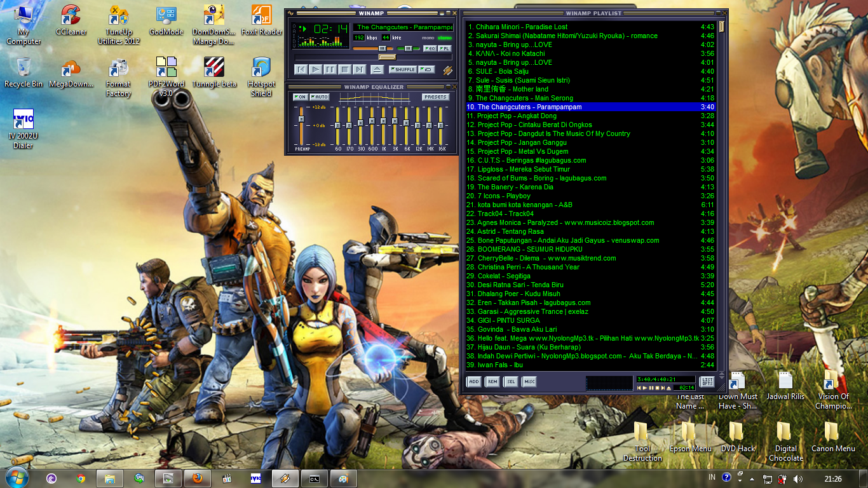Select track 10 The Changcuters - Parampampam
The height and width of the screenshot is (488, 868).
point(590,107)
